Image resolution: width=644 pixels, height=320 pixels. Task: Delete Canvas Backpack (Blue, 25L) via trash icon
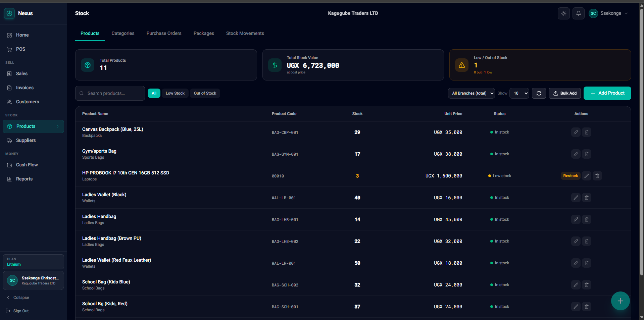point(586,132)
